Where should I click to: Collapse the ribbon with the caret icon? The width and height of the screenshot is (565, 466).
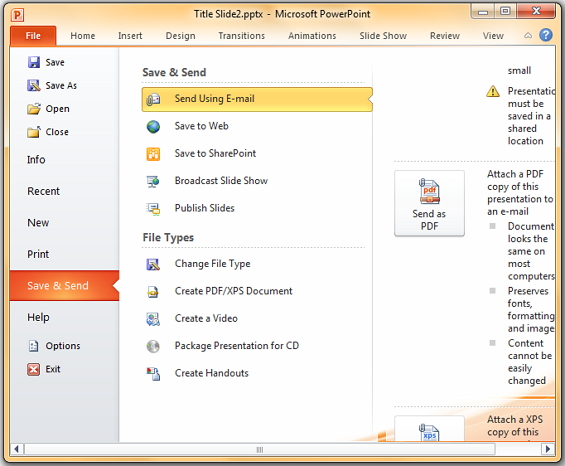click(528, 35)
